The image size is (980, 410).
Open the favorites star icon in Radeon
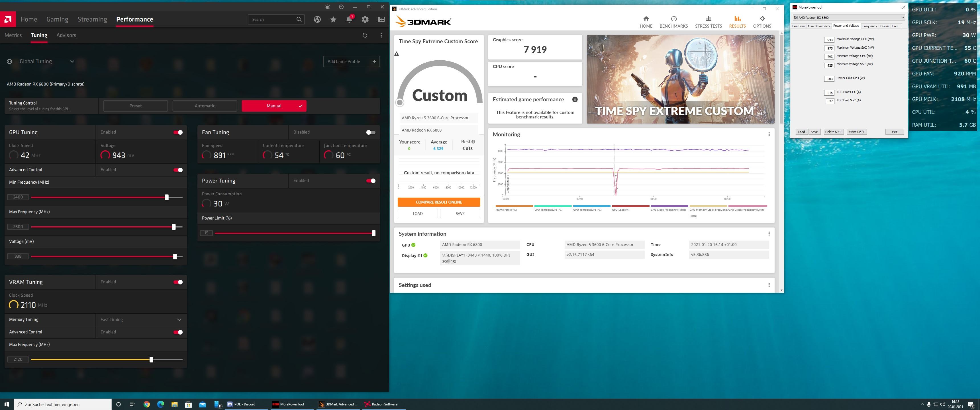[x=333, y=19]
